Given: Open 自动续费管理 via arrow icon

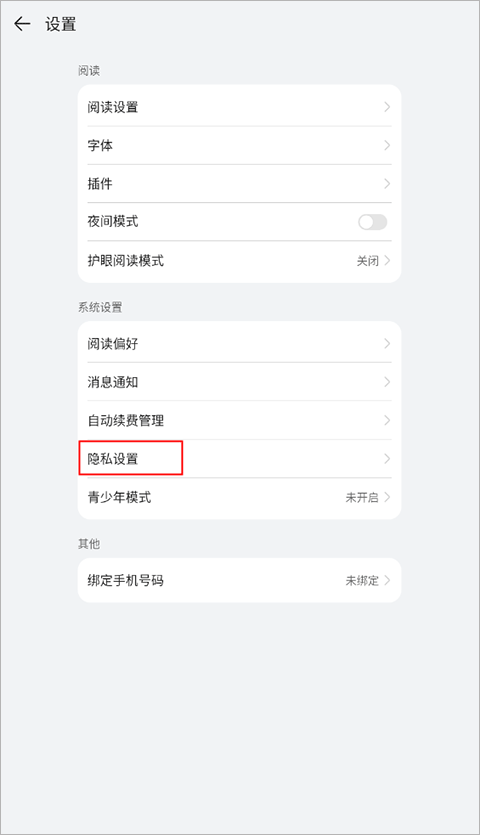Looking at the screenshot, I should click(x=387, y=420).
